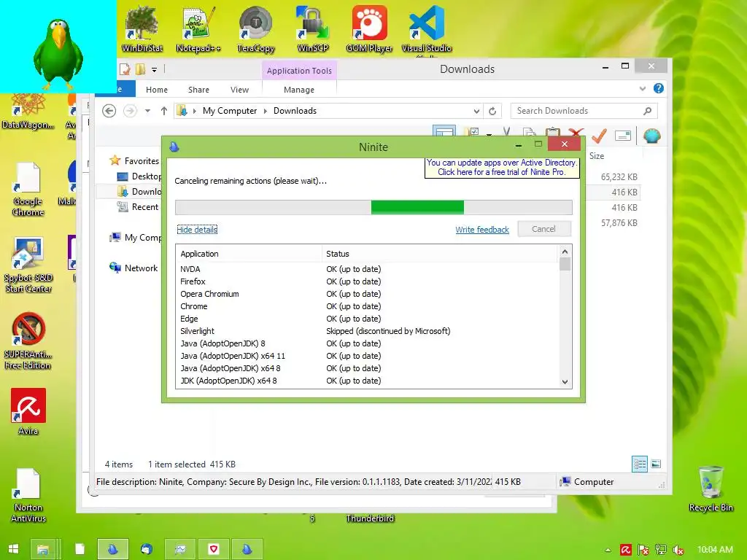Select Silverlight row in Ninite list

point(366,331)
